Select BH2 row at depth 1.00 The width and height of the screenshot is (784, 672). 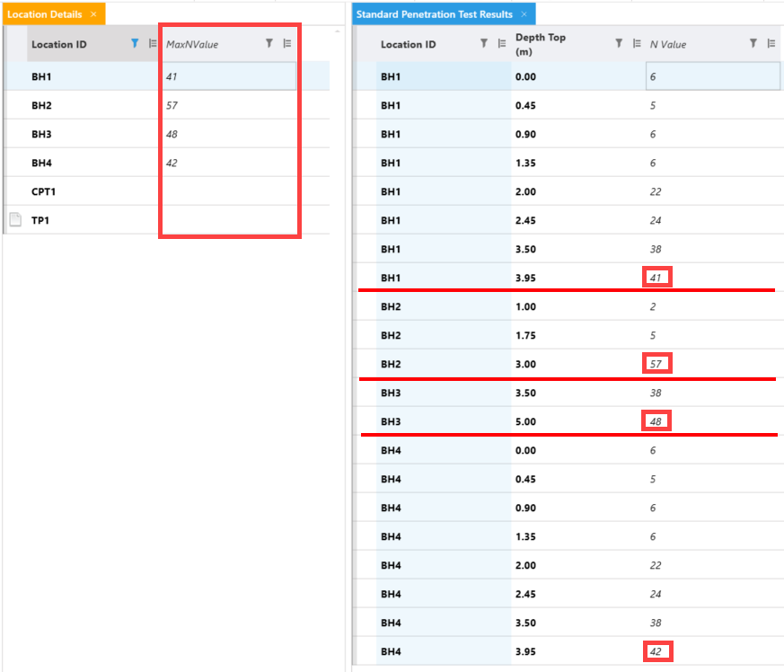point(568,306)
